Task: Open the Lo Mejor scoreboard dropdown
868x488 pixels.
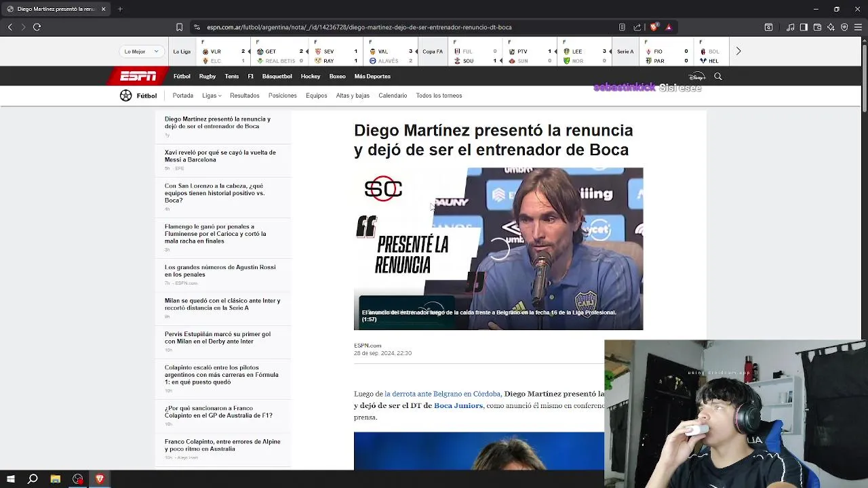Action: [141, 52]
